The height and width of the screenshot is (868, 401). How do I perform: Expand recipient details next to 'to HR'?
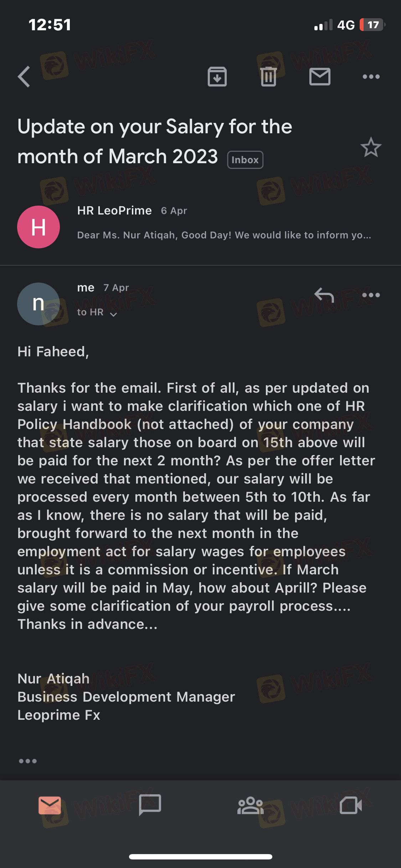tap(113, 314)
